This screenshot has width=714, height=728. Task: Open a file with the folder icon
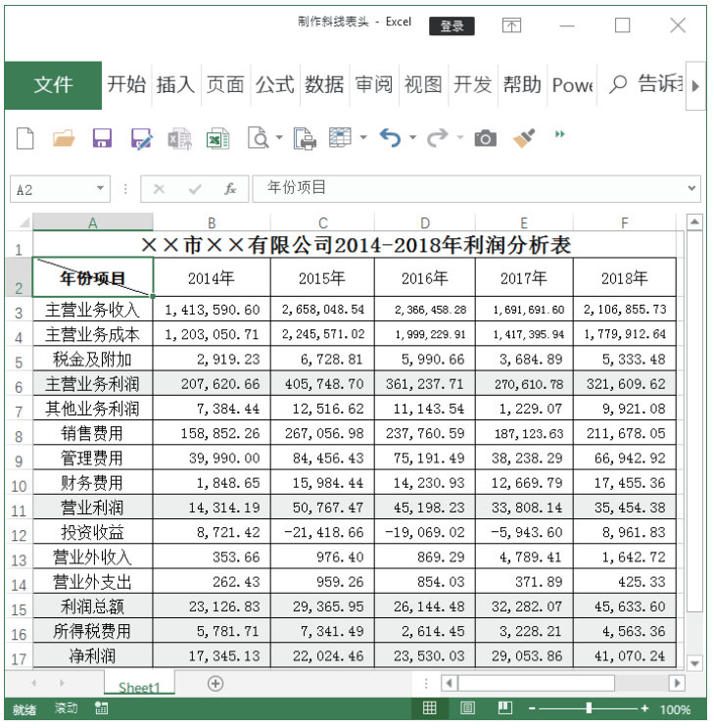click(x=64, y=138)
